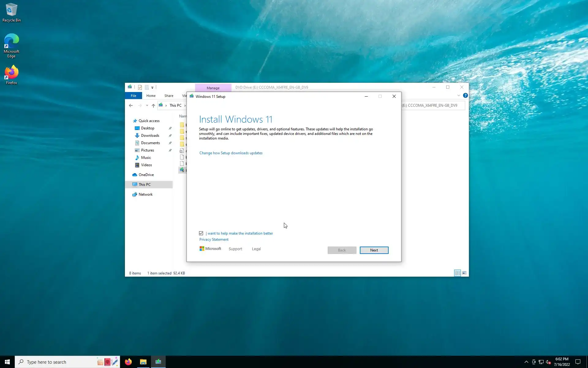Open the Privacy Statement link
The image size is (588, 368).
pyautogui.click(x=214, y=240)
